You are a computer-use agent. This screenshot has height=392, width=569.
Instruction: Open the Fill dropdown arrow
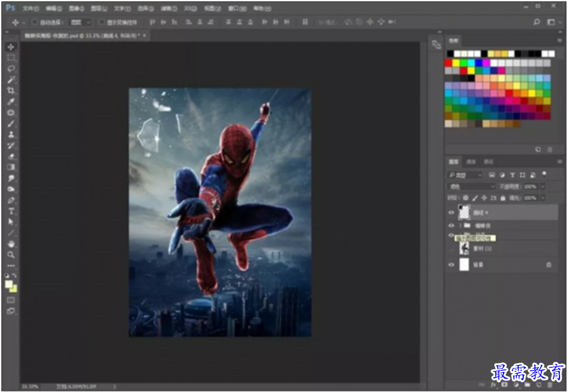click(x=543, y=198)
